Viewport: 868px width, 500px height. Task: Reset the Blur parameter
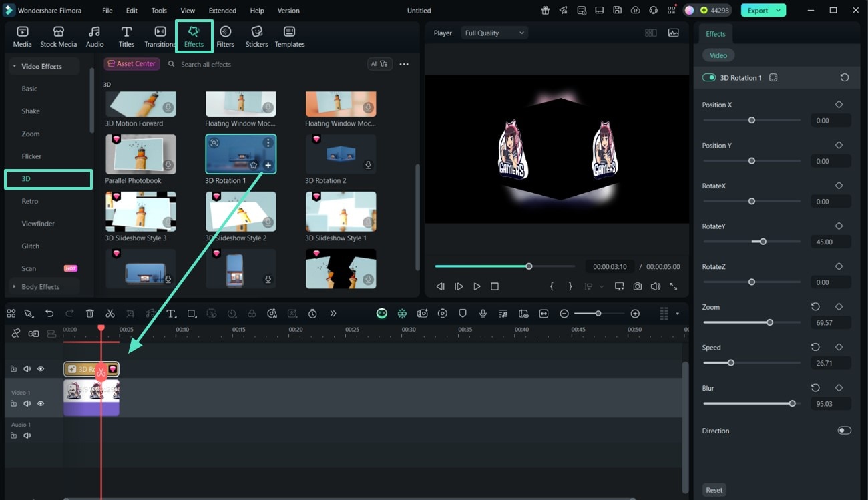815,388
